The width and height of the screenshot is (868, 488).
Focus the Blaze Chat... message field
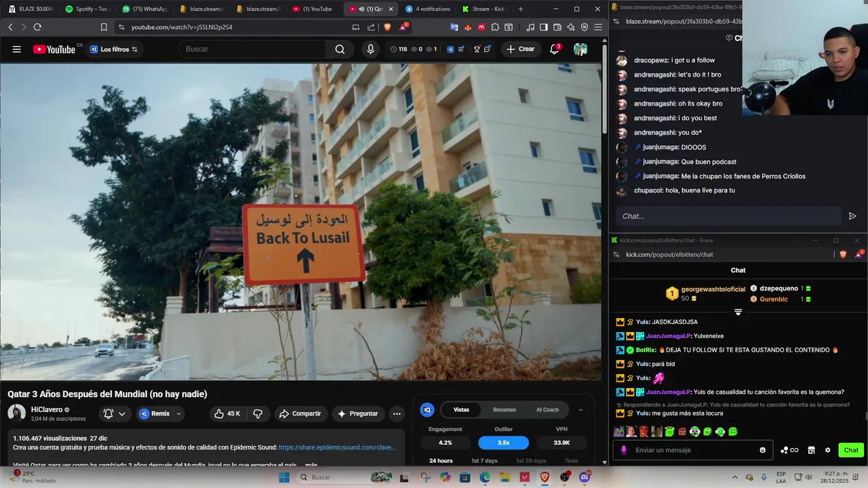[728, 216]
